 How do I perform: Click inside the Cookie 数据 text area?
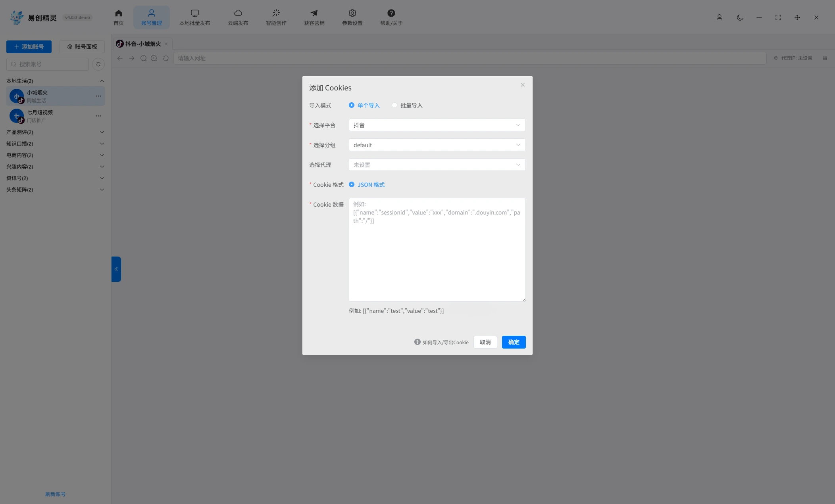point(437,250)
